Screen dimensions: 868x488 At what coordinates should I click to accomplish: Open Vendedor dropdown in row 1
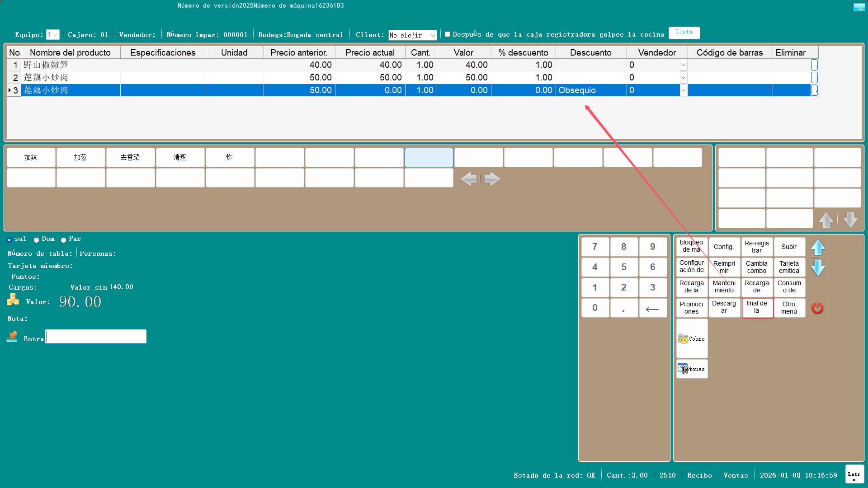tap(683, 65)
